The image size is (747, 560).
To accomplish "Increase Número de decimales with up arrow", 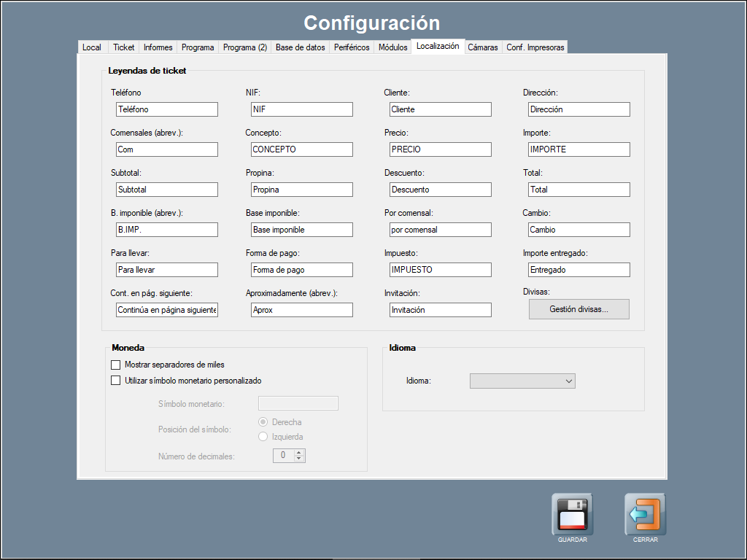I will pos(298,452).
